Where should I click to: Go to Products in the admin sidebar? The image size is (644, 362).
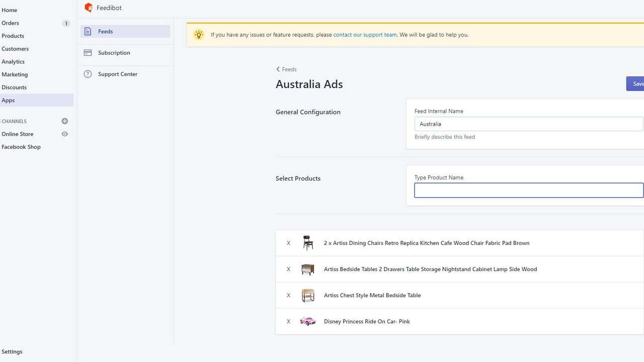click(x=12, y=36)
